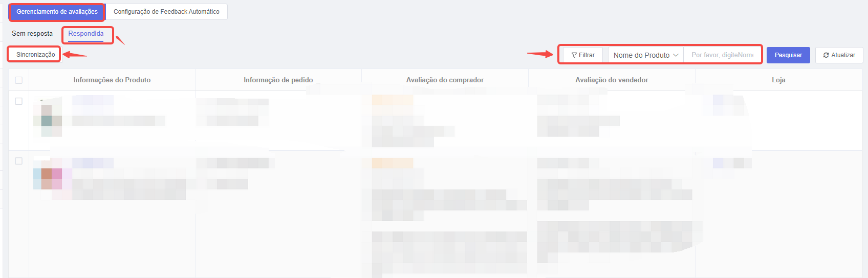The image size is (868, 278).
Task: Check the first row checkbox
Action: pos(19,101)
